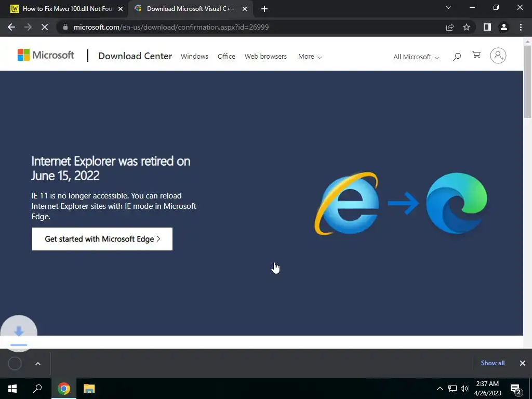Image resolution: width=532 pixels, height=399 pixels.
Task: Search Microsoft.com with magnifier icon
Action: pyautogui.click(x=457, y=57)
